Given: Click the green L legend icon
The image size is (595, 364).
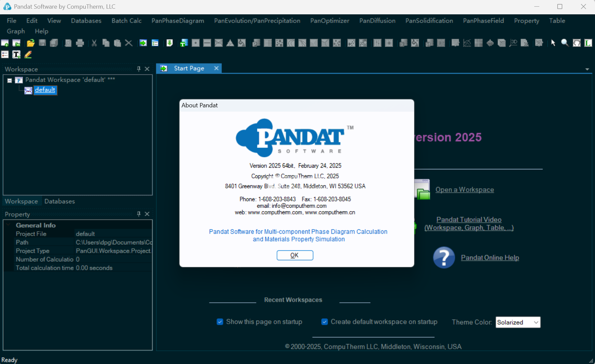Looking at the screenshot, I should [588, 43].
